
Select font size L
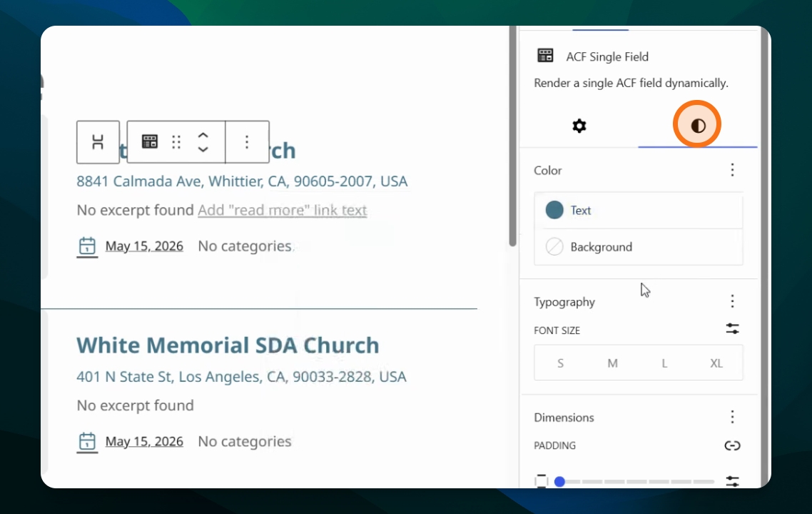pos(664,363)
